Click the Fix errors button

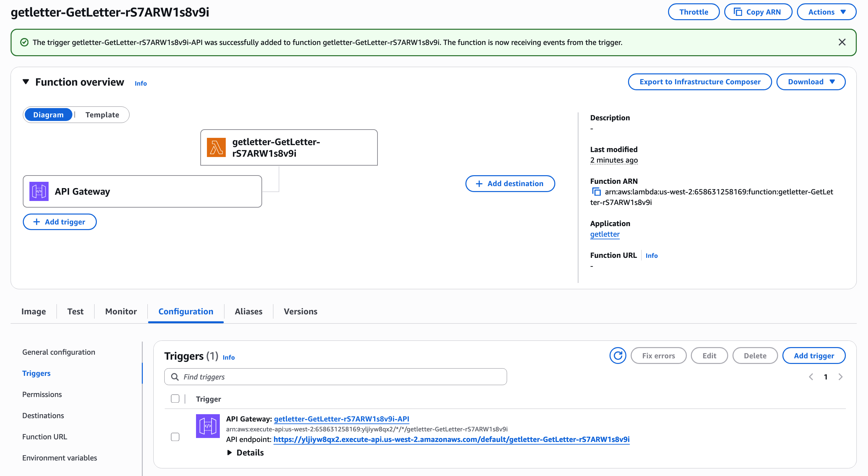pos(658,355)
